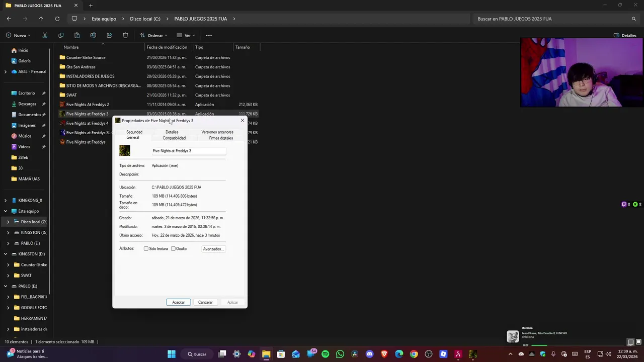Screen dimensions: 644x362
Task: Click the Windows Start button
Action: [172, 354]
